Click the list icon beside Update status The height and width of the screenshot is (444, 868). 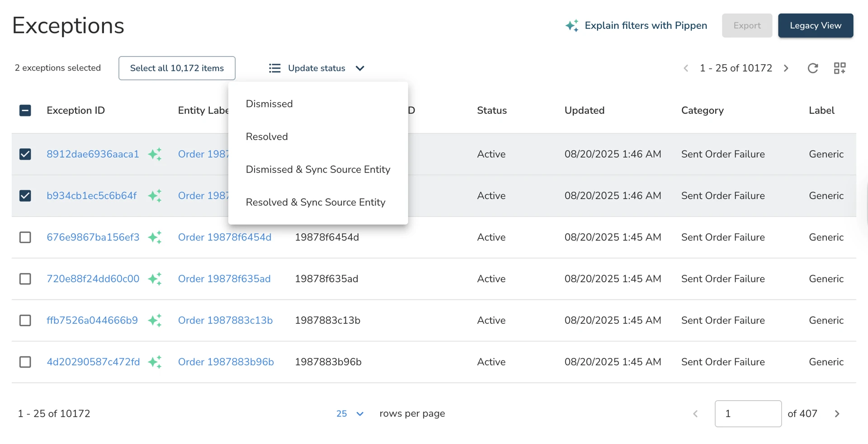[274, 68]
